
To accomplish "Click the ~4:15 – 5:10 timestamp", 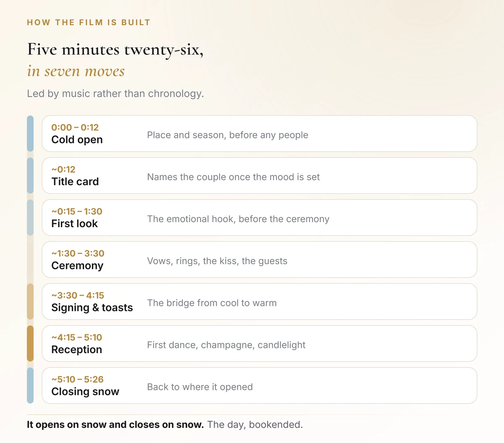I will tap(77, 337).
